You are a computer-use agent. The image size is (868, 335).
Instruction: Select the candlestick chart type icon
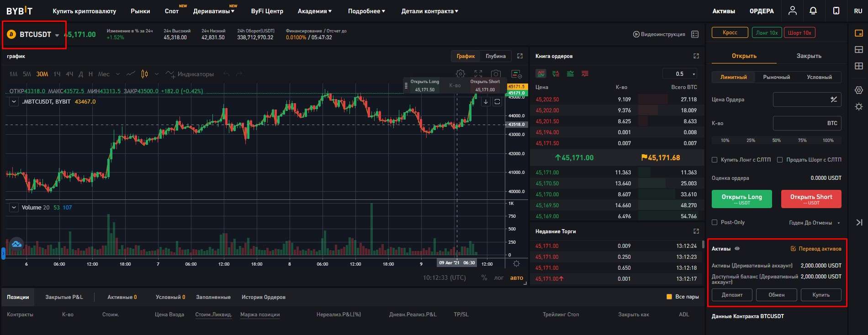click(x=144, y=74)
